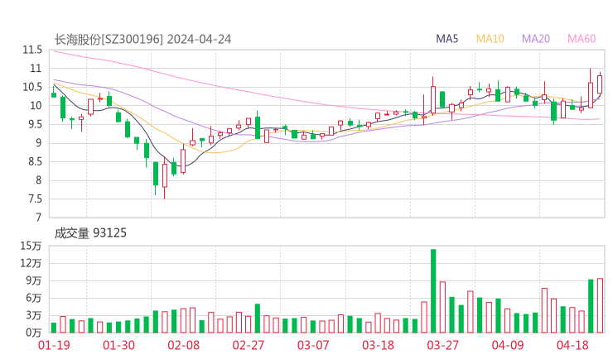Click the 02-08 date label
613x364 pixels.
click(x=183, y=345)
